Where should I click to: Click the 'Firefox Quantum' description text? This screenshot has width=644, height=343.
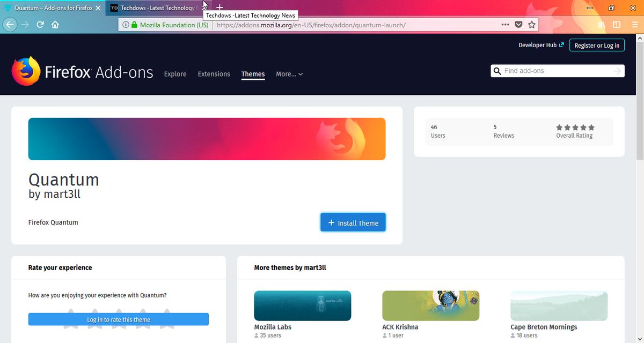53,222
